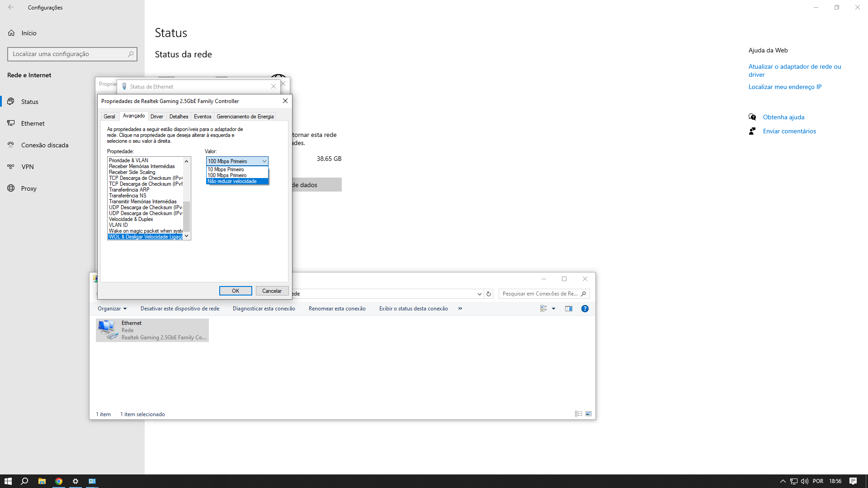Image resolution: width=868 pixels, height=488 pixels.
Task: Choose 10 Mbps Primeiro option
Action: 237,169
